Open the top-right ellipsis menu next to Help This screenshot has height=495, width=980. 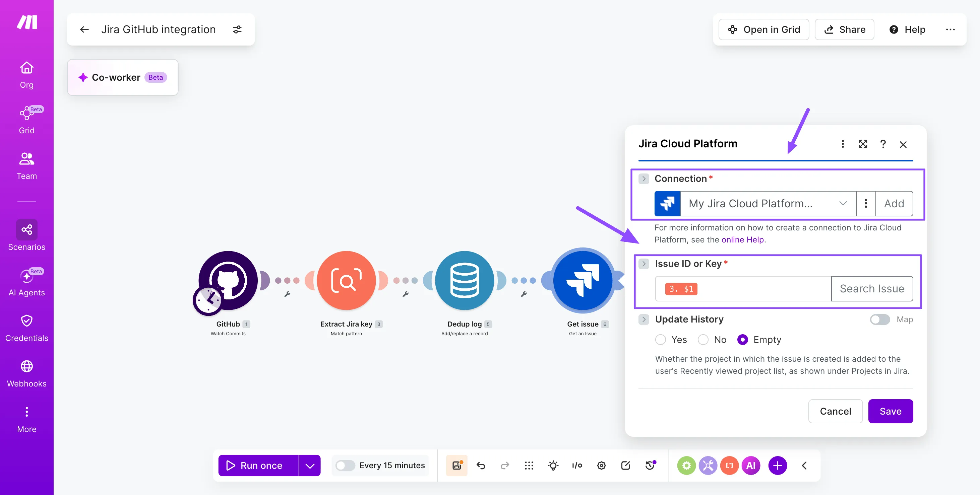(x=950, y=29)
